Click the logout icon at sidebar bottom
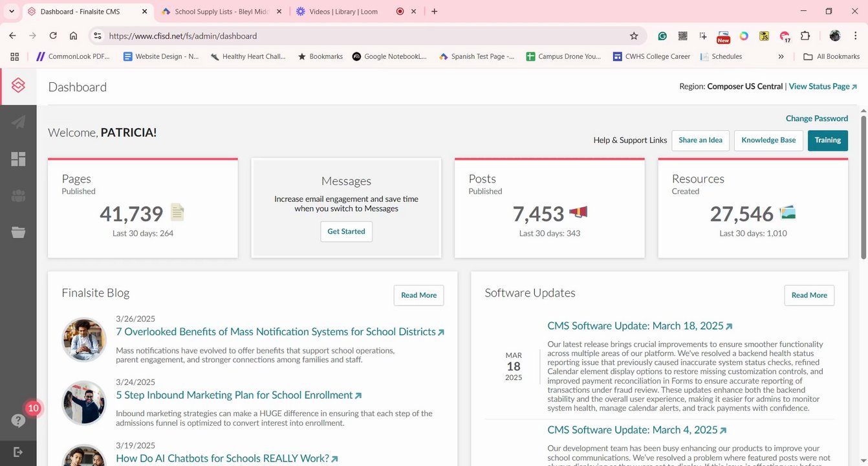Image resolution: width=868 pixels, height=466 pixels. [x=18, y=452]
